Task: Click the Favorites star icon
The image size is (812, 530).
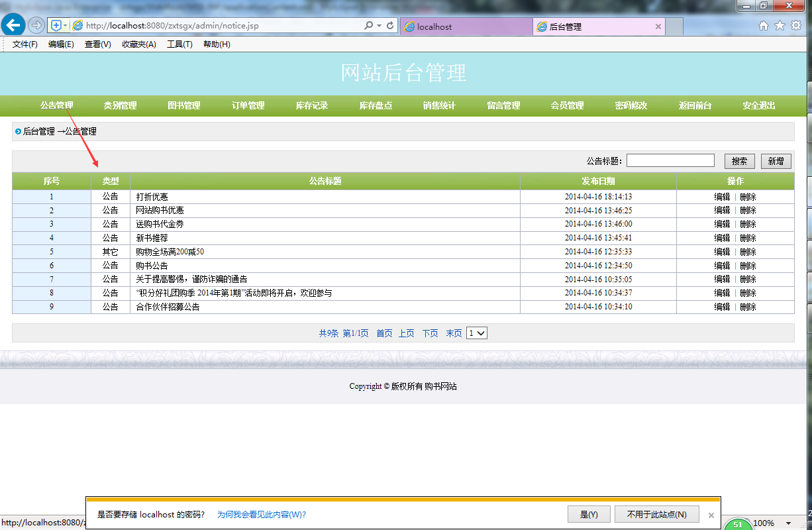Action: (779, 25)
